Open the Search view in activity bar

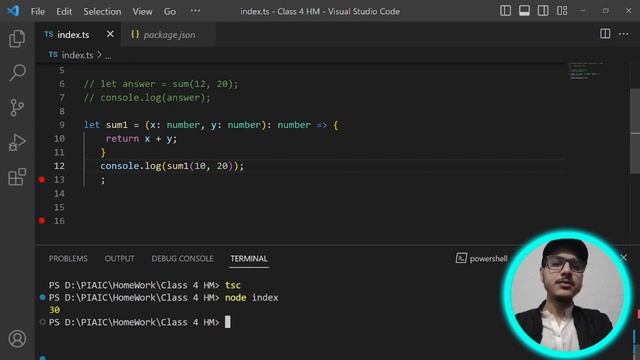click(x=17, y=73)
